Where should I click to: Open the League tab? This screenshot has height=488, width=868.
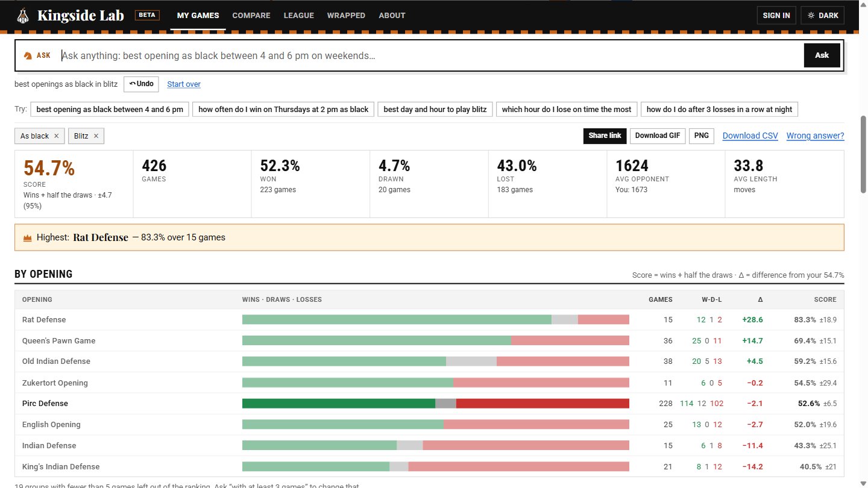(x=299, y=16)
